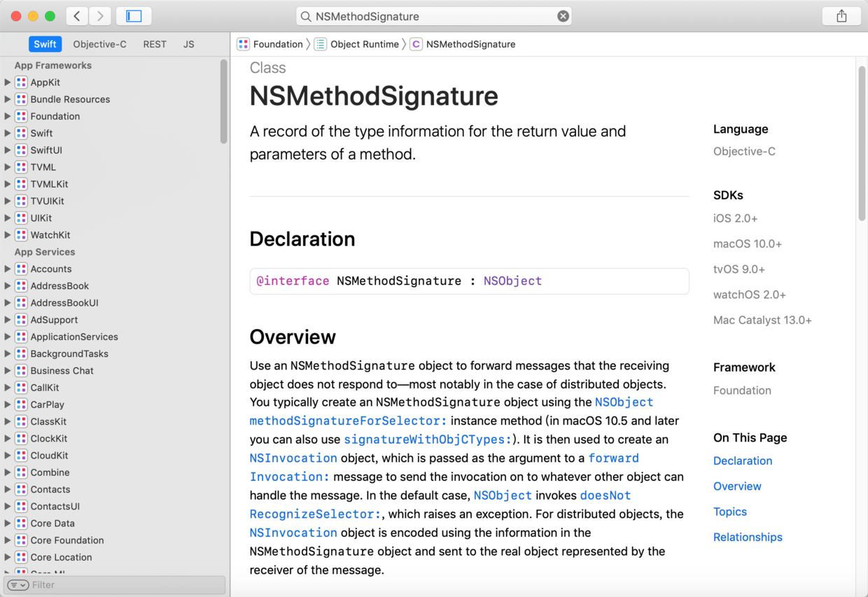Expand the Swift framework disclosure triangle
This screenshot has width=868, height=597.
[8, 133]
